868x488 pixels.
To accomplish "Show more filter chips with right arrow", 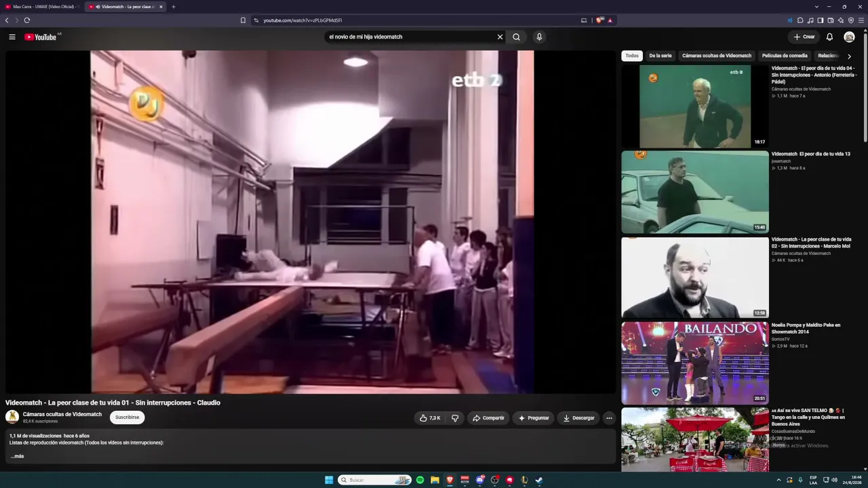I will pos(849,56).
